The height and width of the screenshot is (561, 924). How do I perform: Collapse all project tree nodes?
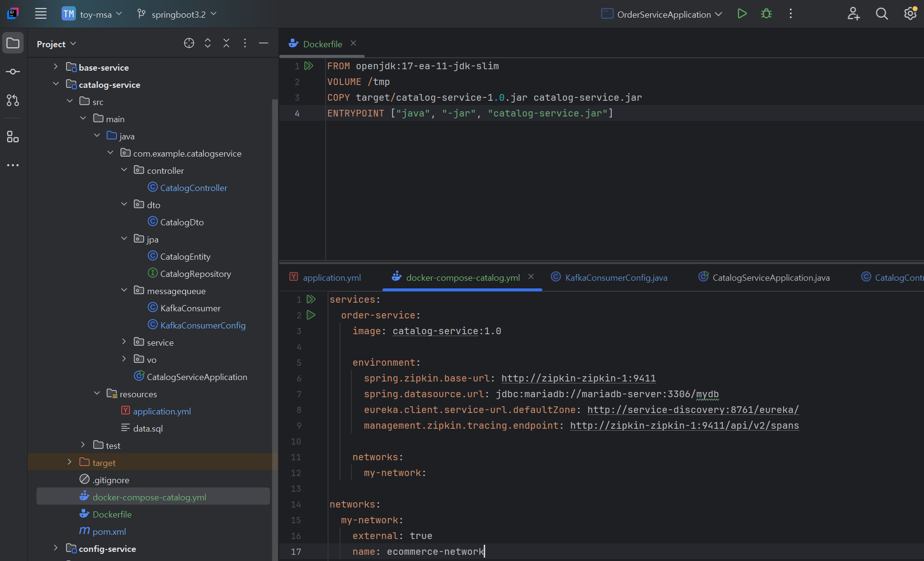pos(226,43)
